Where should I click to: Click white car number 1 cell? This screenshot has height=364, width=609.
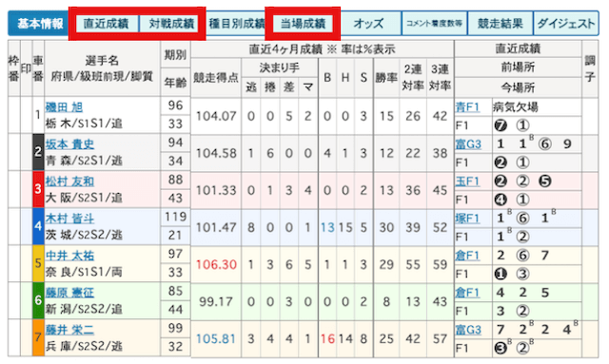tap(38, 115)
